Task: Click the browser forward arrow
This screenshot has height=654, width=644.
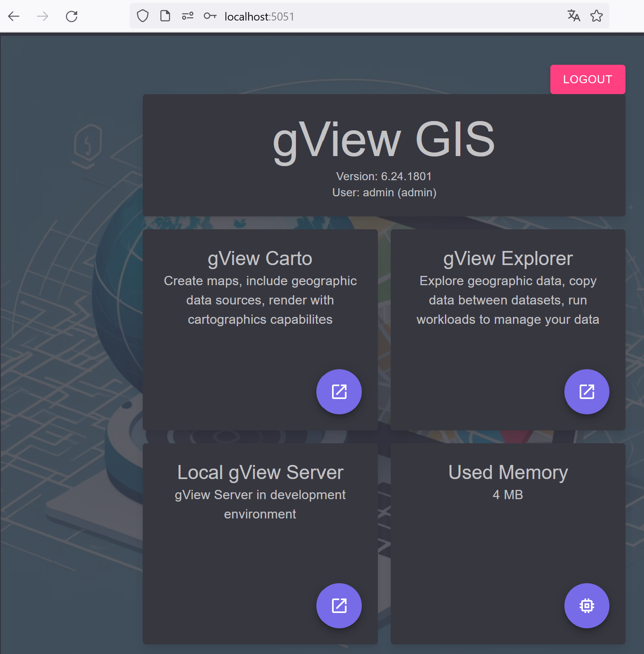Action: pos(43,16)
